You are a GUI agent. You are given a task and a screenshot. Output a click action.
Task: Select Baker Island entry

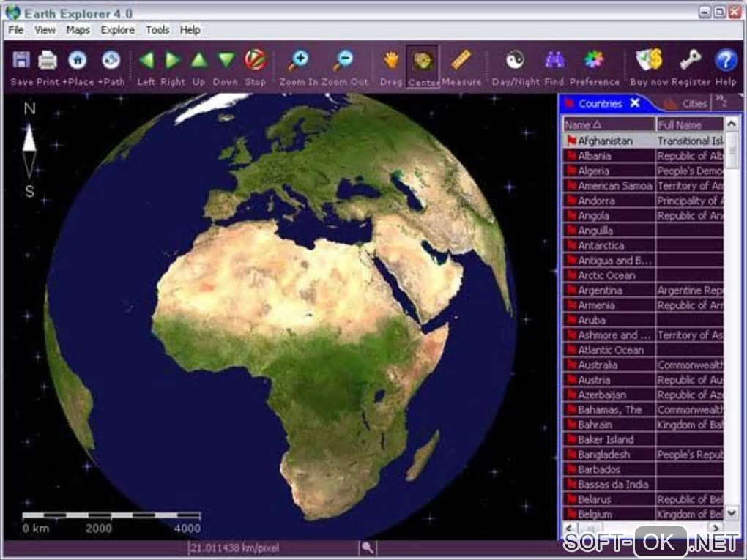[643, 439]
